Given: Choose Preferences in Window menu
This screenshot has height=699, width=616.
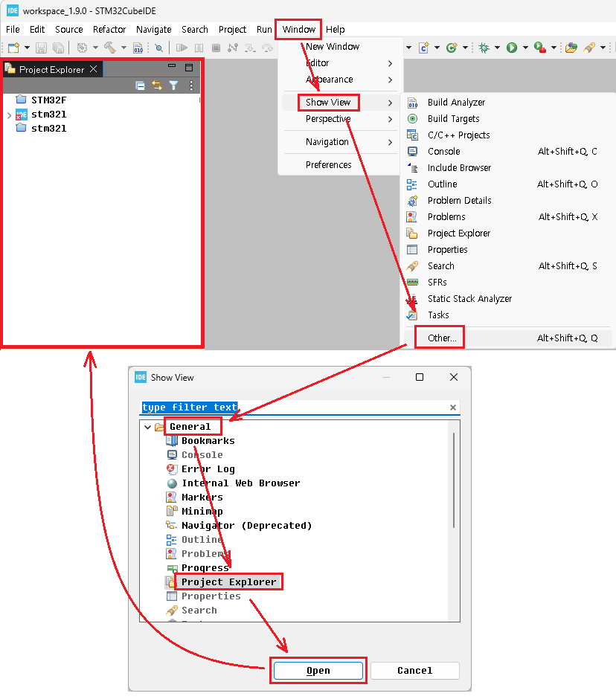Looking at the screenshot, I should pos(339,165).
